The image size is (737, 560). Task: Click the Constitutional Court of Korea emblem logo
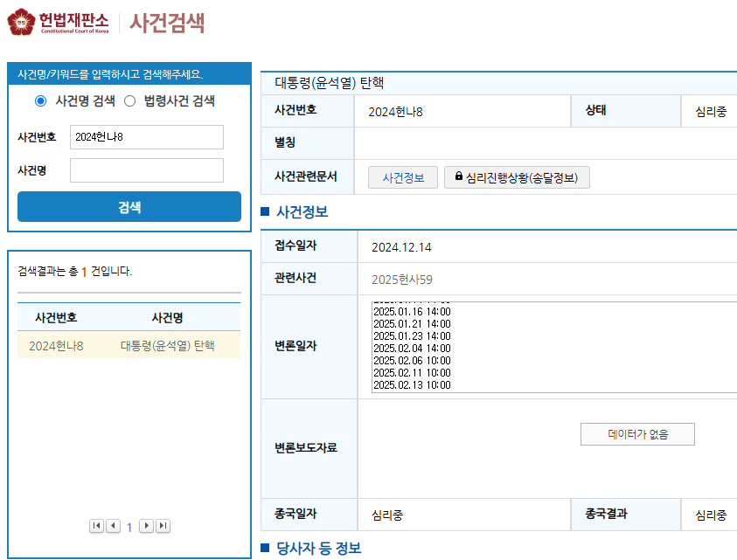point(21,22)
